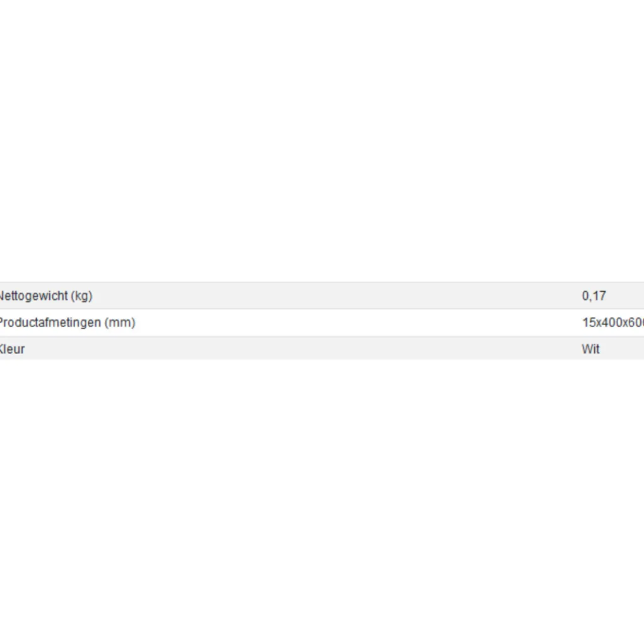This screenshot has width=644, height=644.
Task: Click the word Productafmetingen
Action: click(x=49, y=323)
